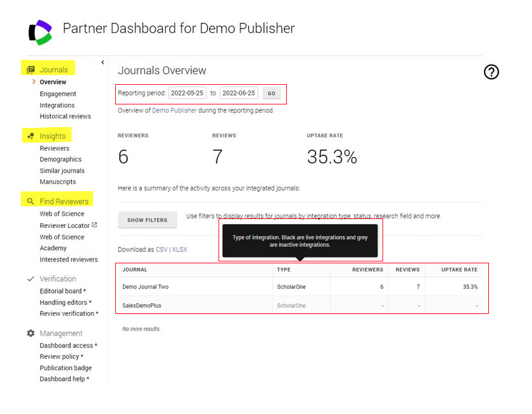Screen dimensions: 532x414
Task: Open Engagement in the sidebar
Action: coord(58,94)
